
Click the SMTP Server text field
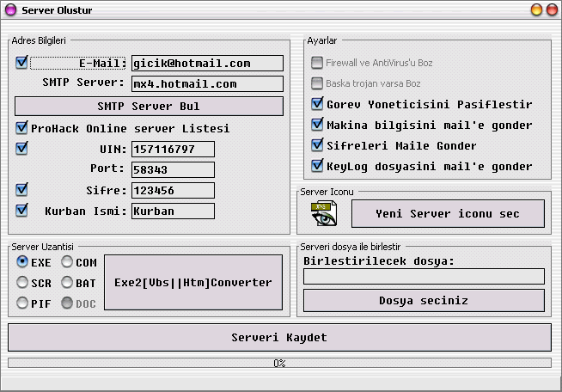[207, 84]
